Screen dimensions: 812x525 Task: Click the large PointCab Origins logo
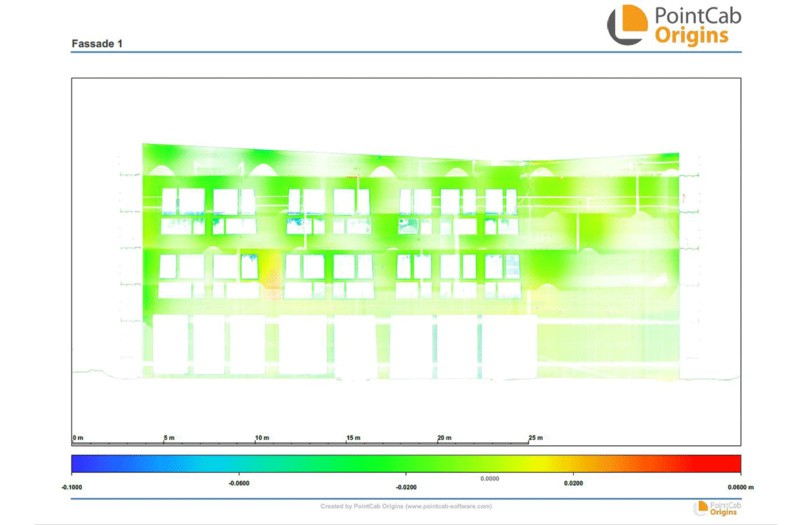click(674, 26)
